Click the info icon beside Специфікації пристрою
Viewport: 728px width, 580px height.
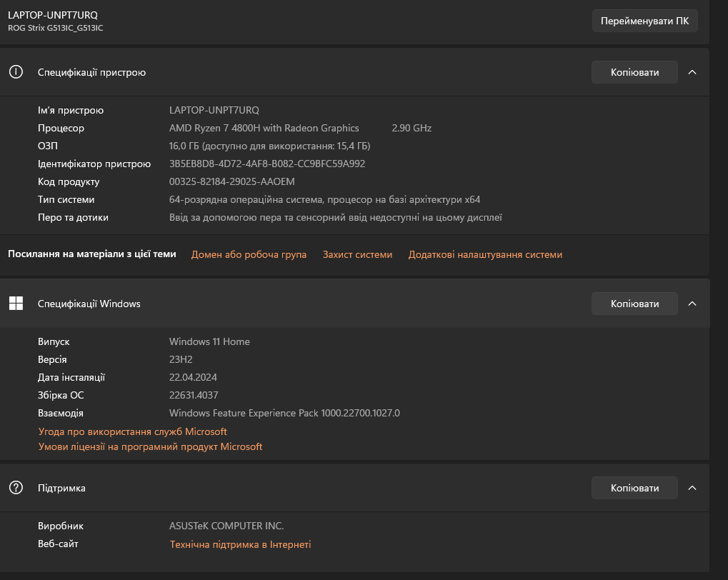point(16,72)
